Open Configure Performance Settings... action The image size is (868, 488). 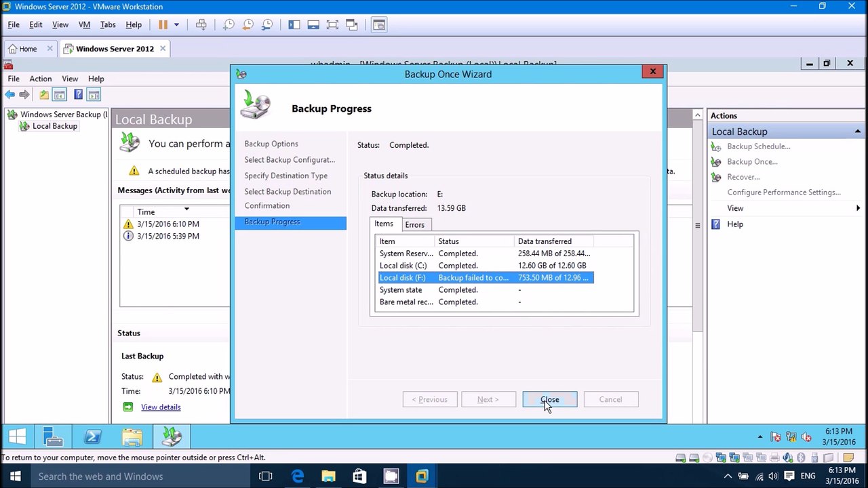point(784,192)
